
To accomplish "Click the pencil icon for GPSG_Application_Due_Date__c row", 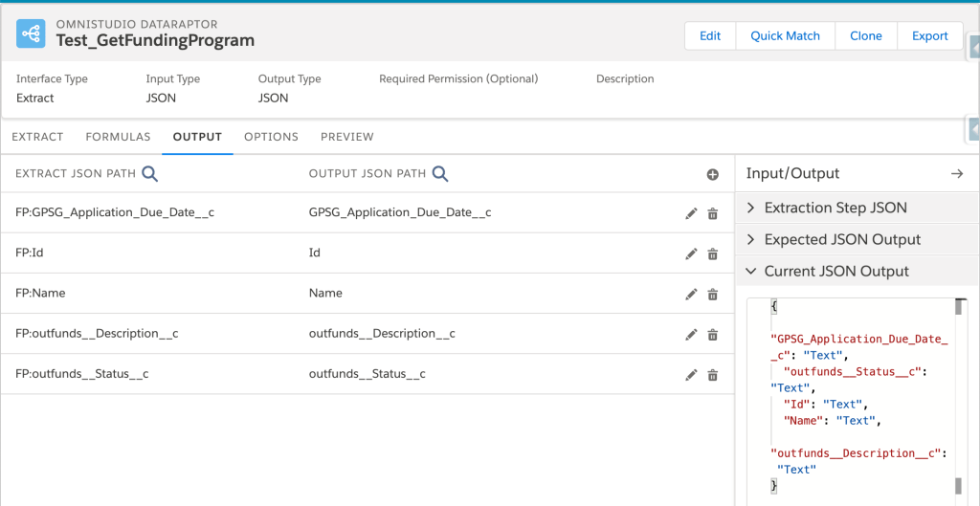I will point(692,213).
